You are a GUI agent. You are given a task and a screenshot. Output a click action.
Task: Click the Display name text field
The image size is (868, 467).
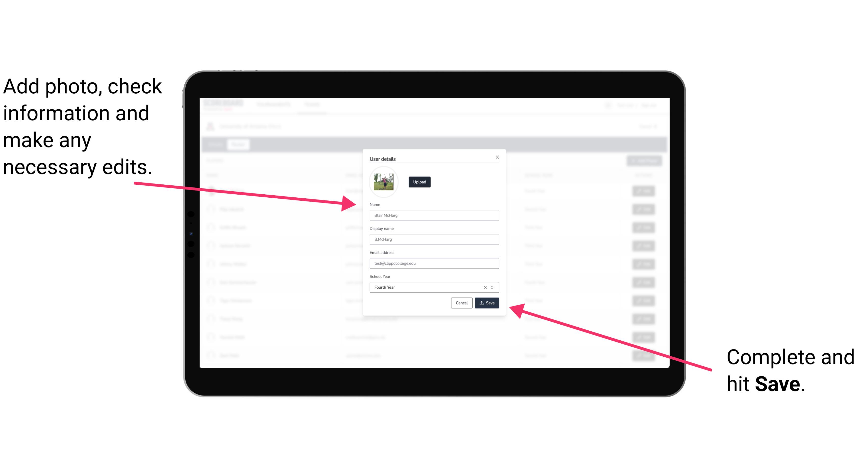point(434,239)
